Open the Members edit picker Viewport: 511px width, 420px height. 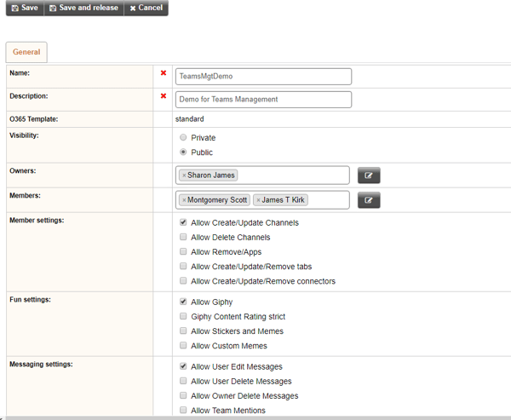[369, 200]
